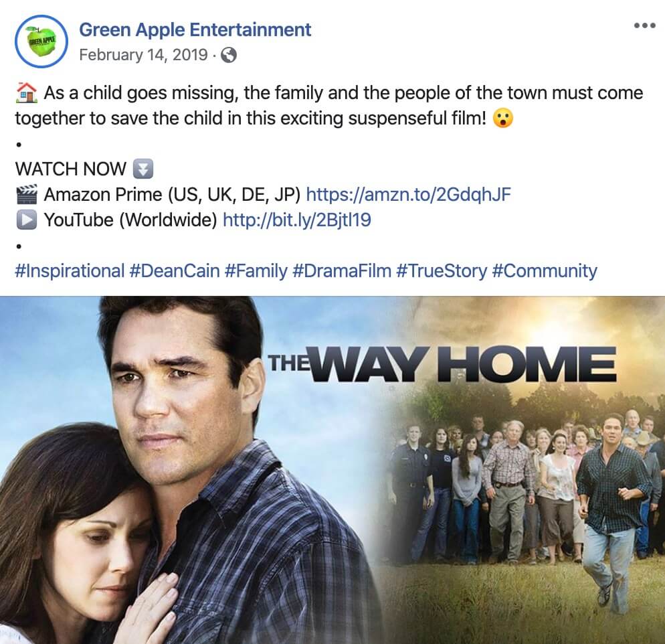Click the public globe audience icon

(x=229, y=55)
